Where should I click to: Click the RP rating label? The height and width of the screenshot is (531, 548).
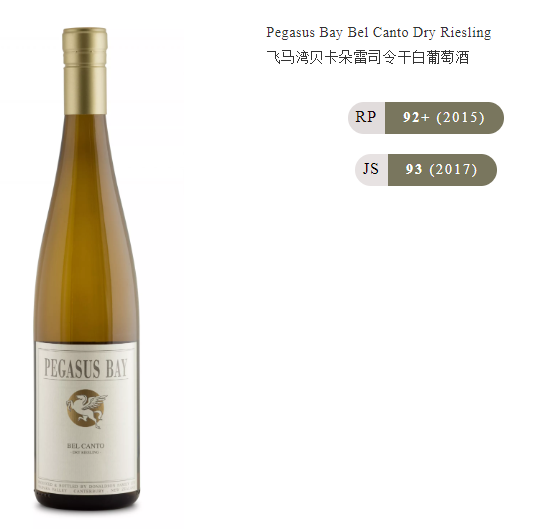(366, 118)
